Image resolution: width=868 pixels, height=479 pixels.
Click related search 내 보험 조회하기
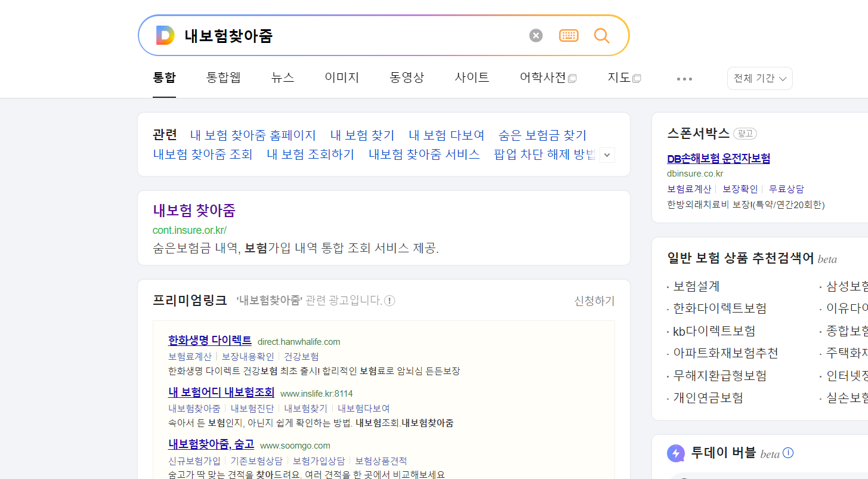point(311,154)
